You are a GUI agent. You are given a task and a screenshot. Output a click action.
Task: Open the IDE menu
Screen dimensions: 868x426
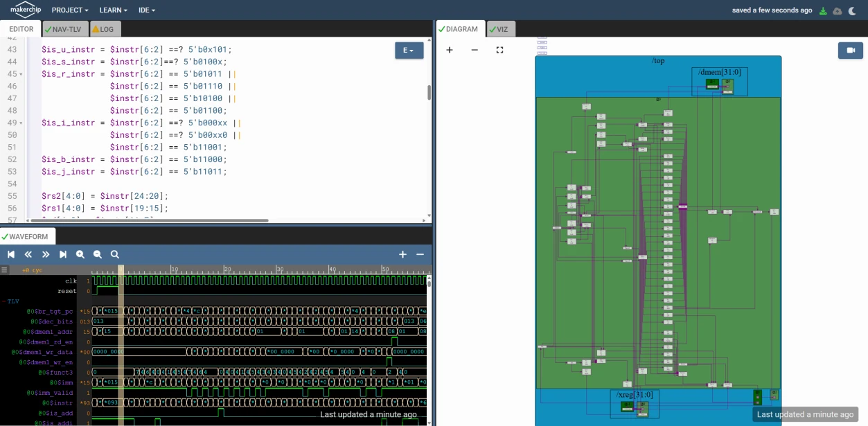147,10
